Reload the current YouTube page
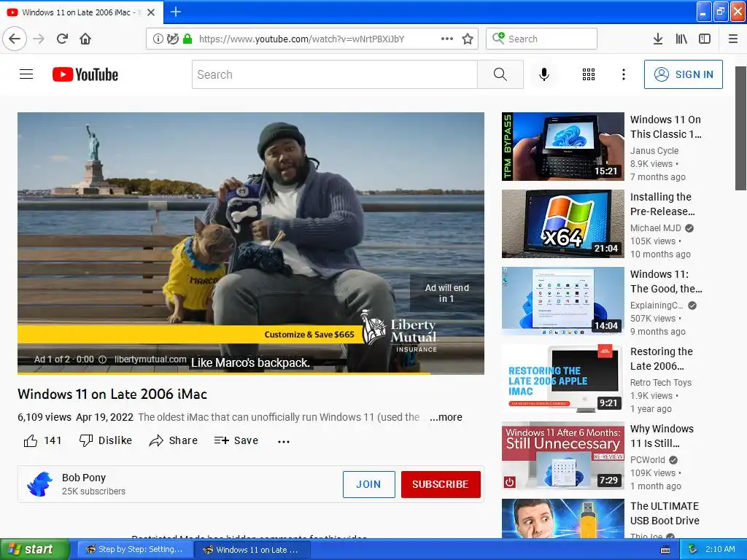The height and width of the screenshot is (560, 747). click(62, 39)
